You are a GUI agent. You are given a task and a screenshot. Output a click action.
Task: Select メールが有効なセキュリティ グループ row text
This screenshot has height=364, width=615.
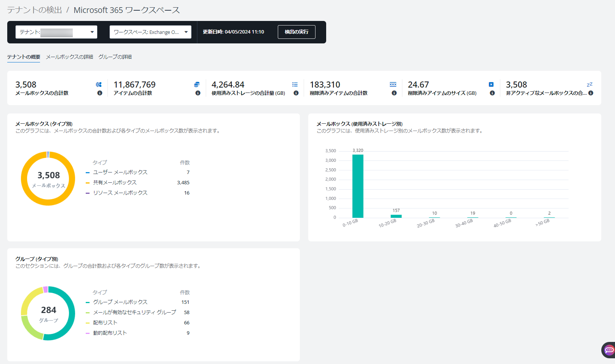(x=135, y=312)
